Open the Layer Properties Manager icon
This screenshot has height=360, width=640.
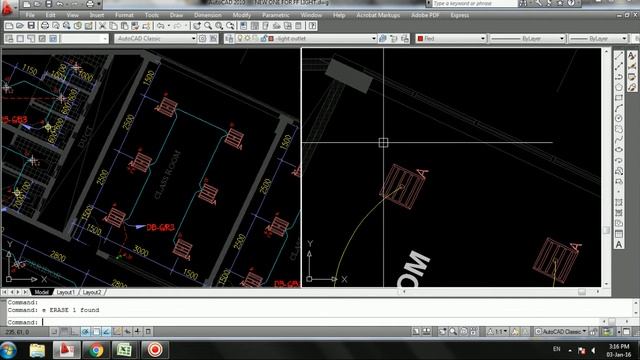click(229, 38)
